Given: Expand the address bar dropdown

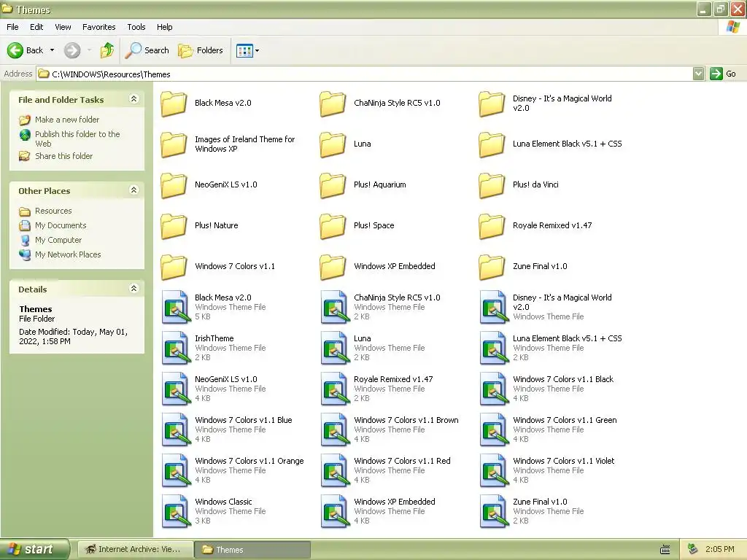Looking at the screenshot, I should (x=698, y=74).
